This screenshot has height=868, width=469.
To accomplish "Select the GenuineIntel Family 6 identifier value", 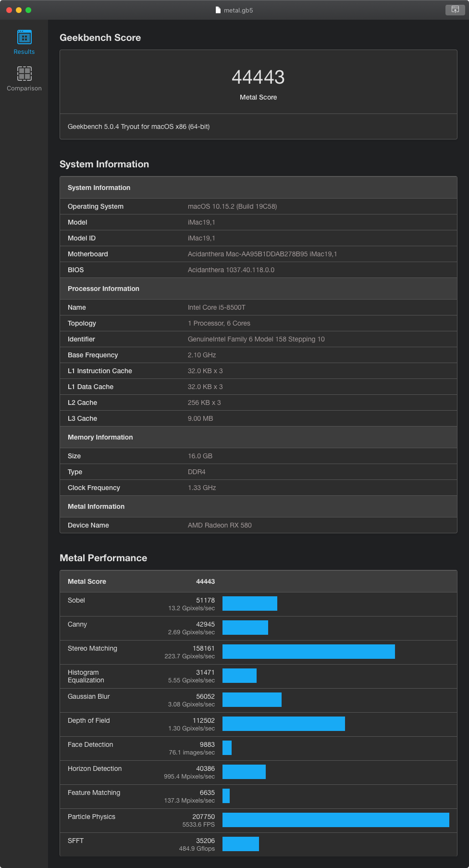I will point(256,339).
